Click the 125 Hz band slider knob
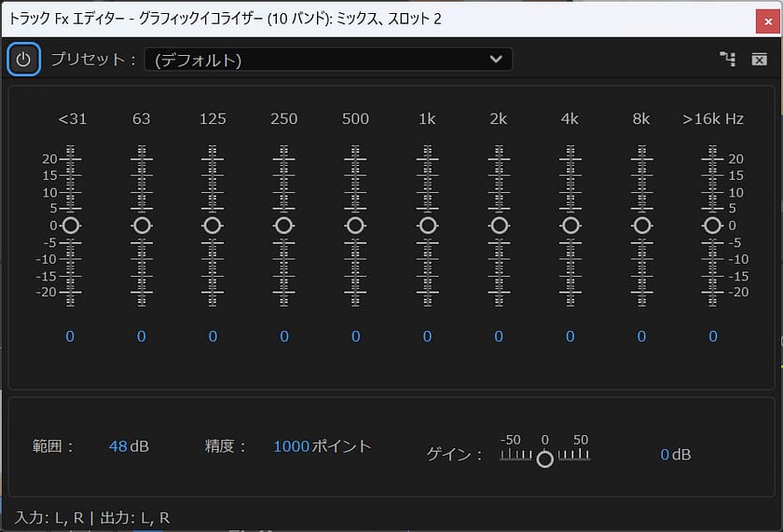Viewport: 783px width, 532px height. point(213,225)
